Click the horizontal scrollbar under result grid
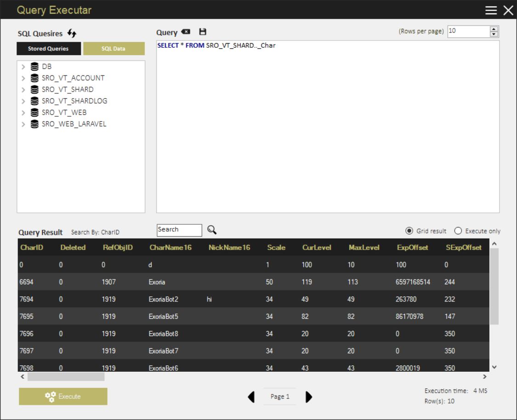This screenshot has height=420, width=517. pos(66,377)
